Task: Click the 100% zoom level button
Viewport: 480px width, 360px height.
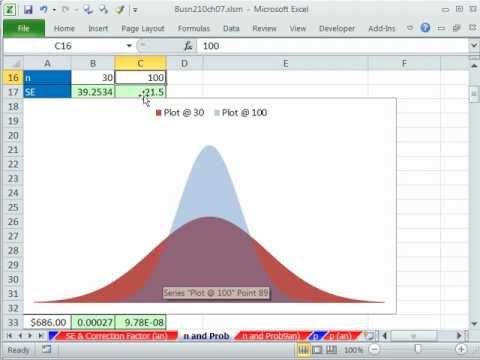Action: click(353, 350)
